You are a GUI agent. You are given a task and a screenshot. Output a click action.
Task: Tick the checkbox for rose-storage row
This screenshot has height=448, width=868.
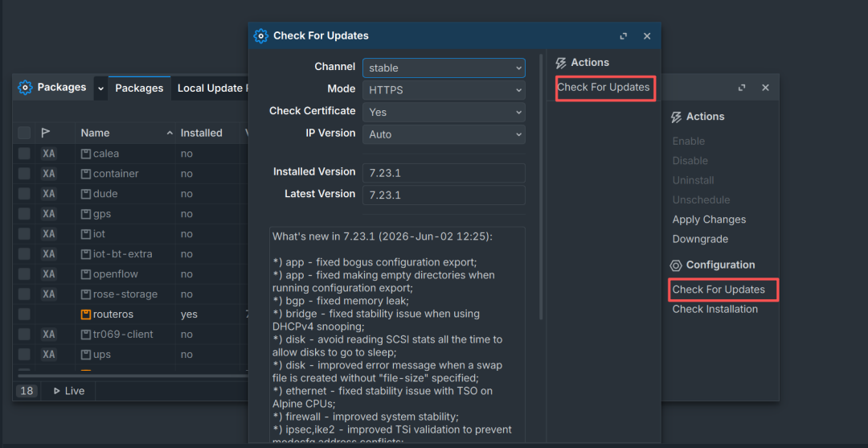coord(24,294)
